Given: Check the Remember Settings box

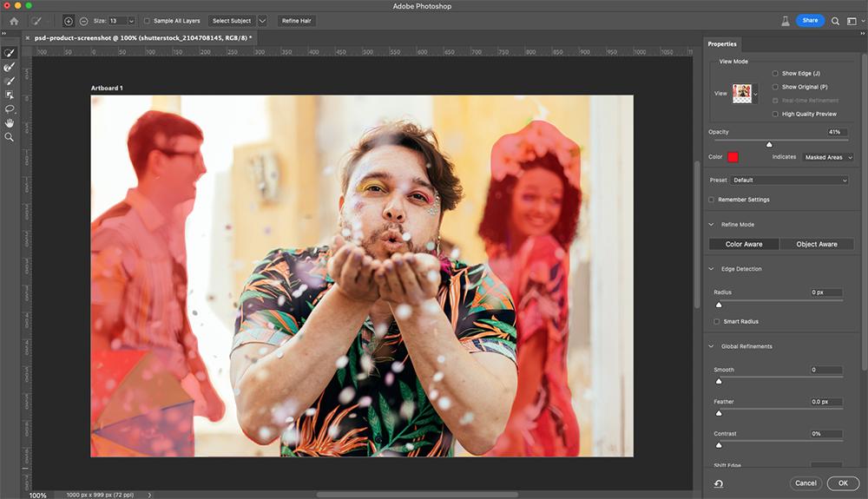Looking at the screenshot, I should click(712, 200).
